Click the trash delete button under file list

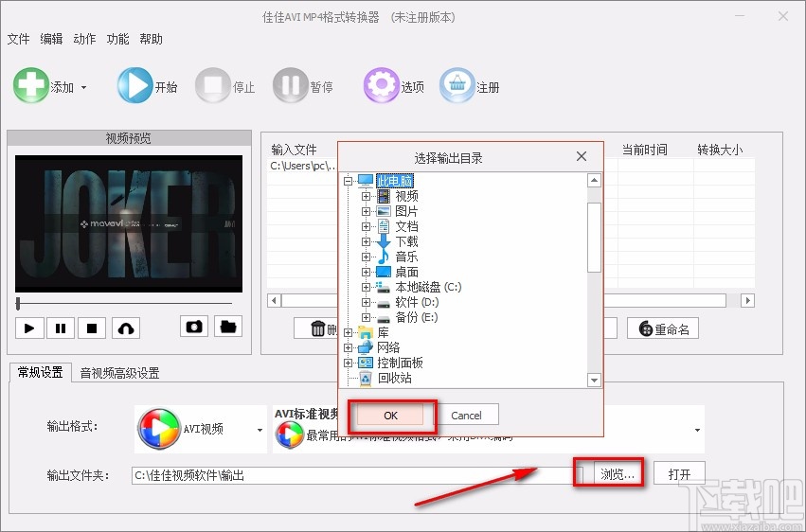[x=316, y=328]
